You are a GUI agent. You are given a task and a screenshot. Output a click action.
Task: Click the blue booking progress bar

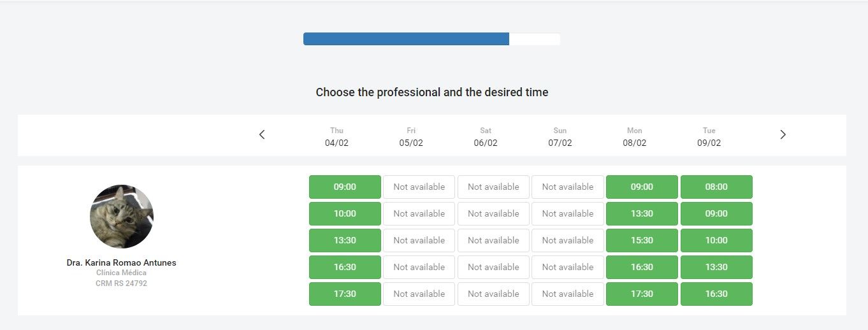406,39
